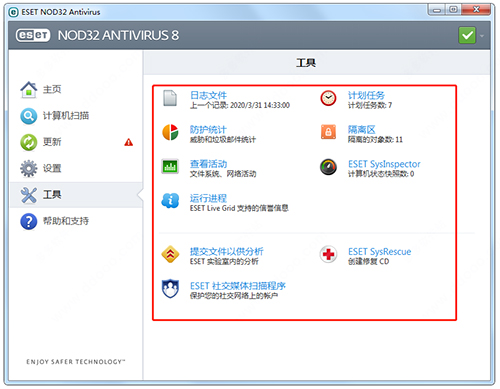500x389 pixels.
Task: Open the 计算机扫描 menu item
Action: pyautogui.click(x=66, y=116)
